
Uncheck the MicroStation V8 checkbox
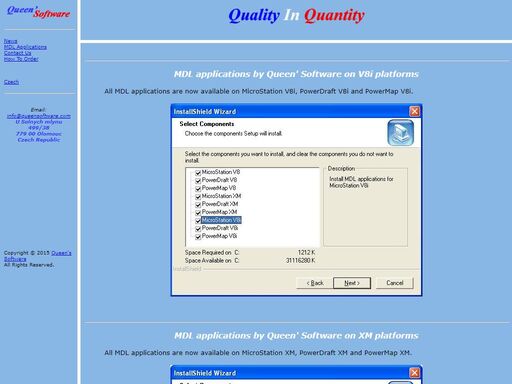198,173
